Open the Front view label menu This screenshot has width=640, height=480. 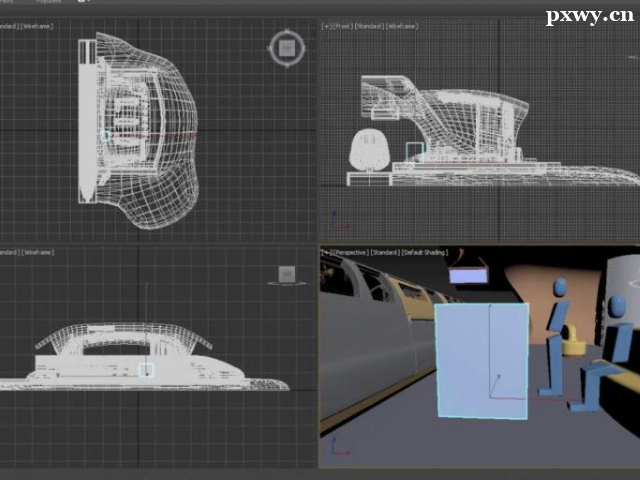(341, 25)
